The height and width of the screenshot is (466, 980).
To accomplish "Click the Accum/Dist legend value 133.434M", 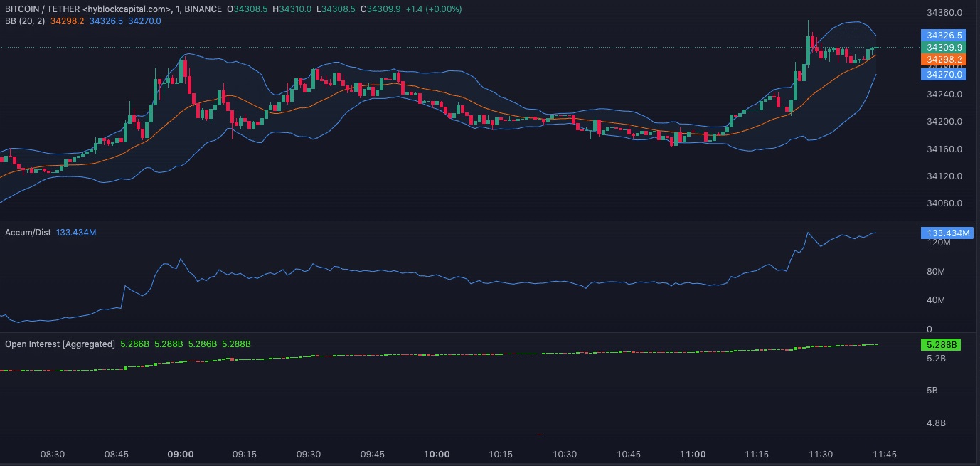I will (x=76, y=233).
